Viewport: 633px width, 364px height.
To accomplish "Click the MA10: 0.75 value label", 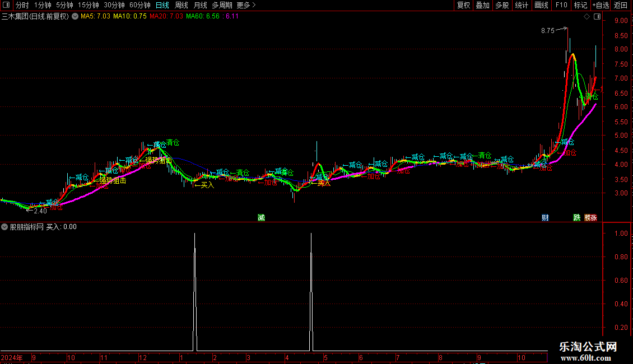I will click(130, 16).
